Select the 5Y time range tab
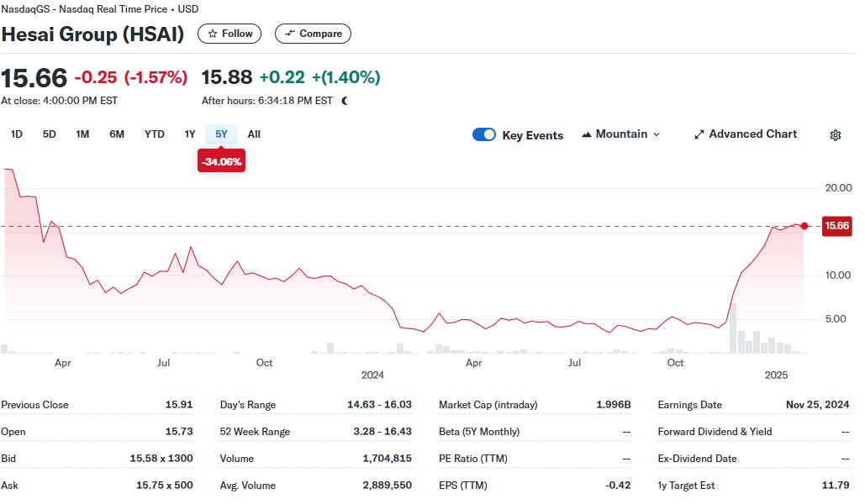Image resolution: width=865 pixels, height=504 pixels. click(x=221, y=134)
